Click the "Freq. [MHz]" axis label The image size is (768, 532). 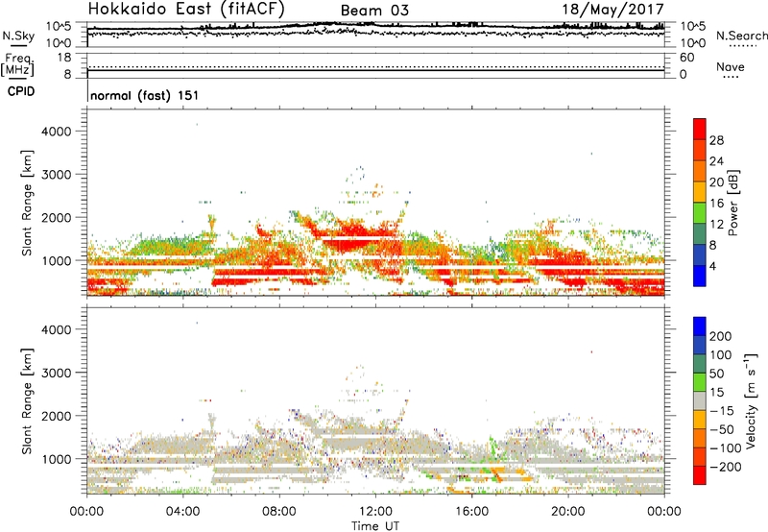(x=17, y=65)
